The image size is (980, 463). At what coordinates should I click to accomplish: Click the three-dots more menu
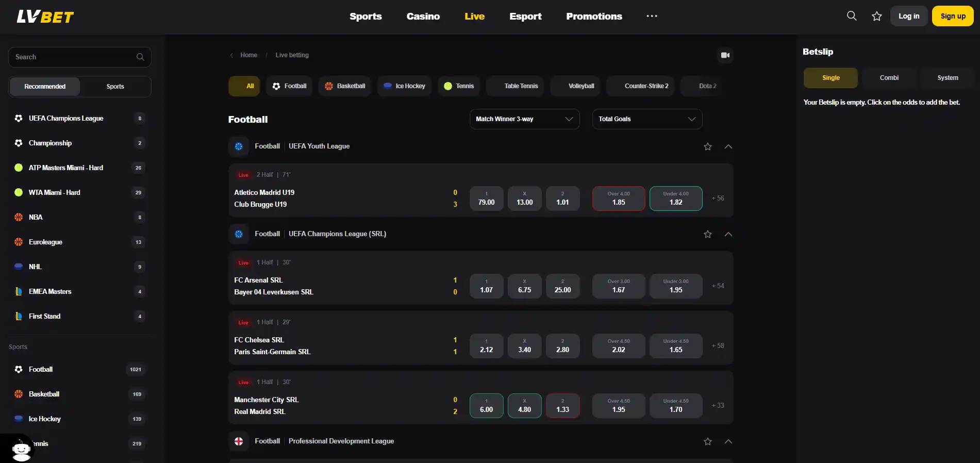click(x=652, y=16)
